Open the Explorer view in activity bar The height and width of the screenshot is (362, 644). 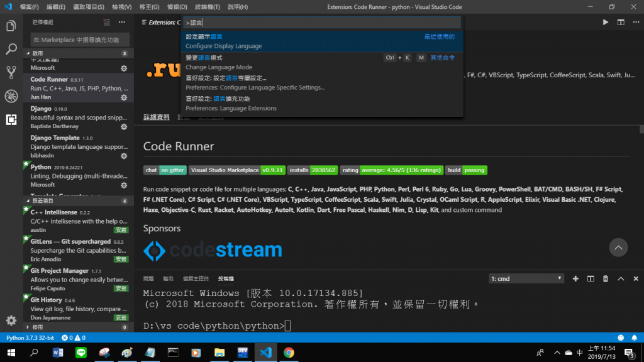point(11,26)
